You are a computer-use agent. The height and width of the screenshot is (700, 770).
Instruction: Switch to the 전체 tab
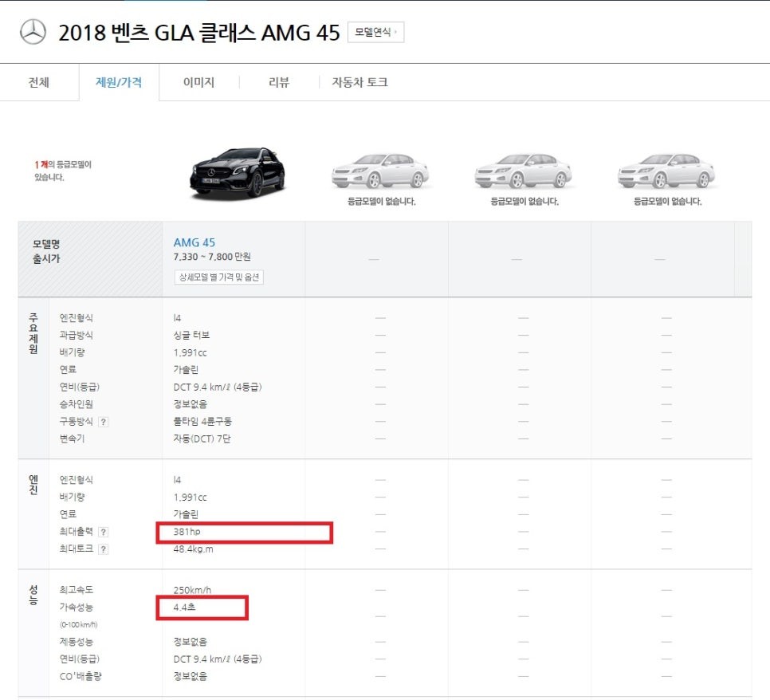[40, 81]
